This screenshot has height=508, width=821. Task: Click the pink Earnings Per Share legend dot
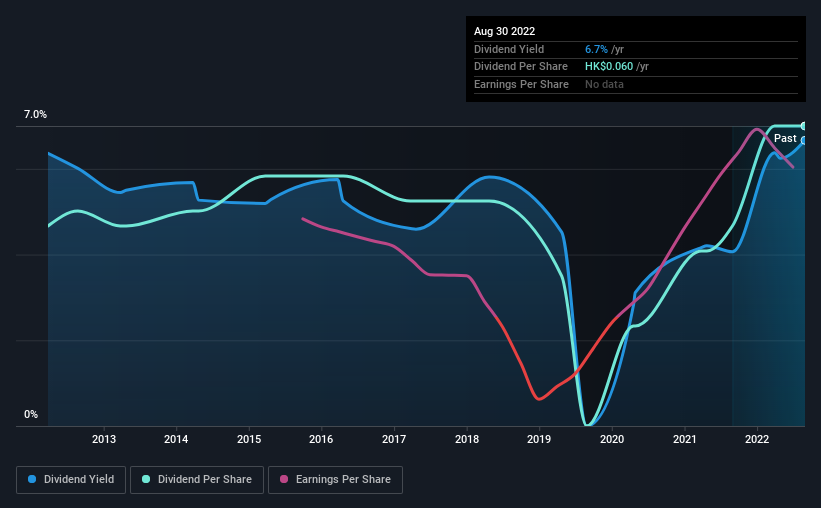[x=284, y=479]
